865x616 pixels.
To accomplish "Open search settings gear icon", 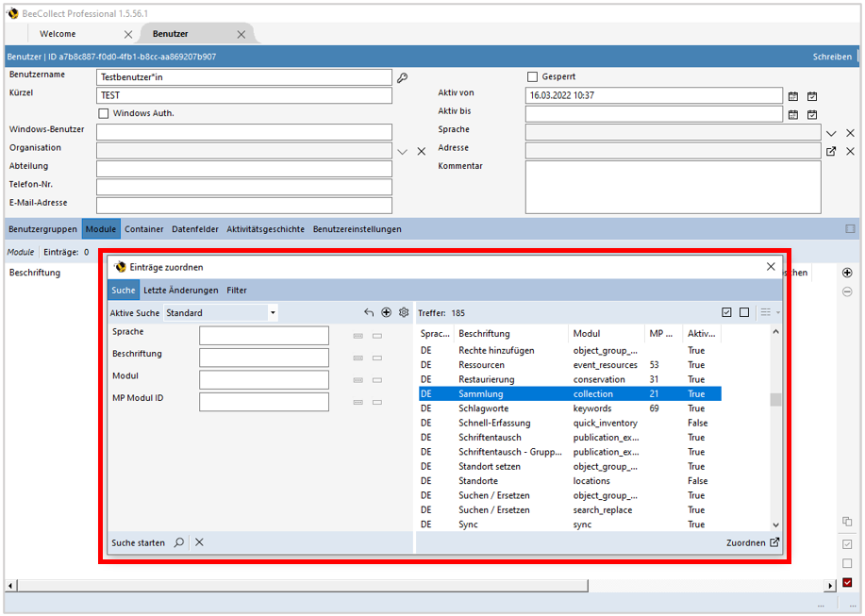I will (404, 312).
